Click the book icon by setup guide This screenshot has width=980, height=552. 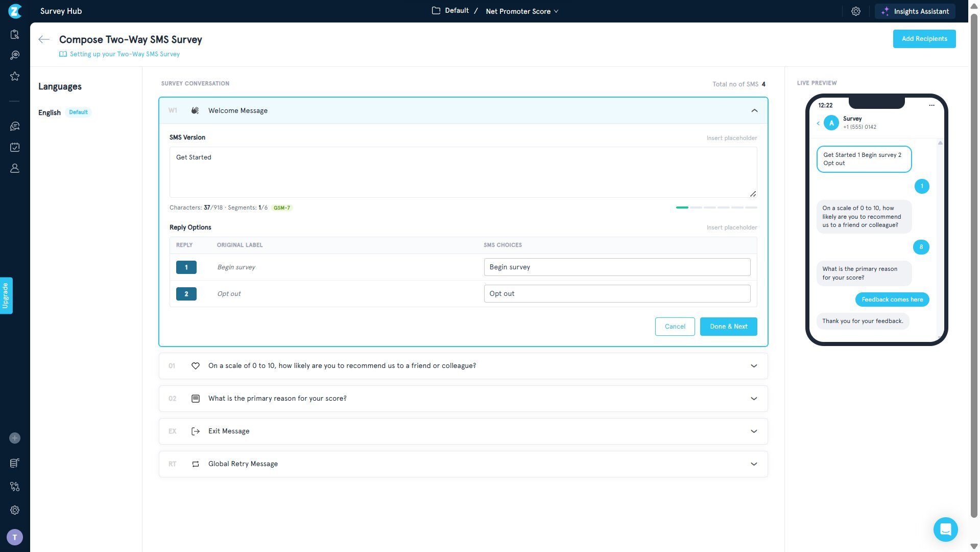63,54
